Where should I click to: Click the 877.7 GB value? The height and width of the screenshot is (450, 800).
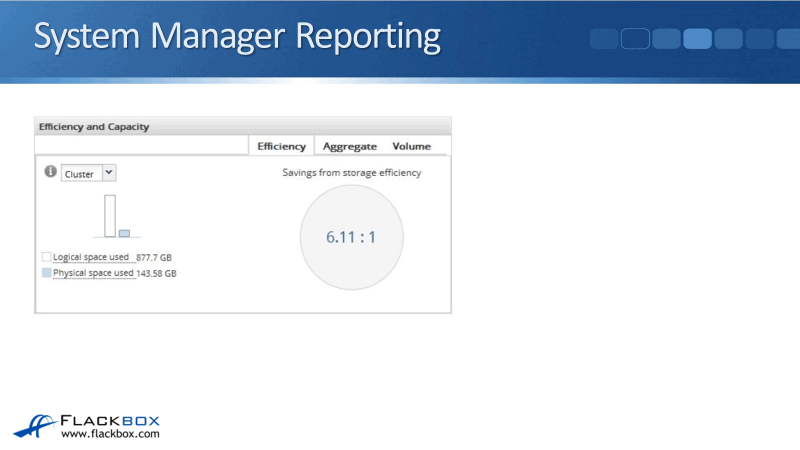154,257
